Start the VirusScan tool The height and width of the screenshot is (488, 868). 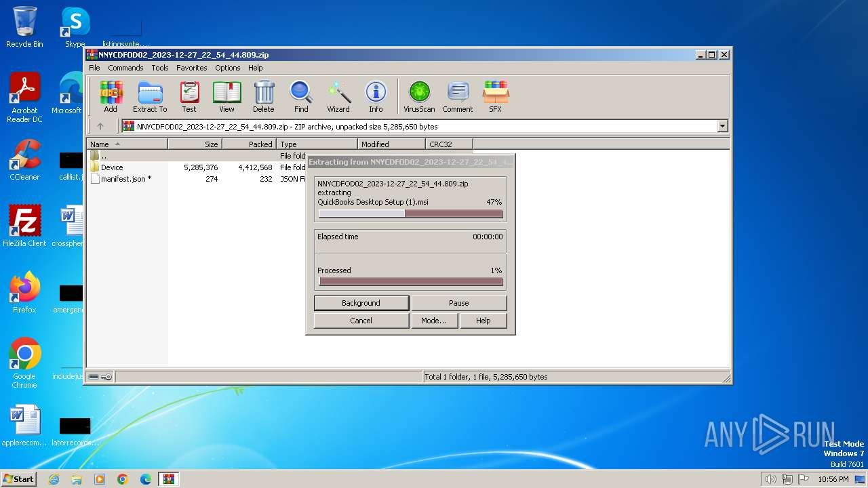pyautogui.click(x=419, y=96)
